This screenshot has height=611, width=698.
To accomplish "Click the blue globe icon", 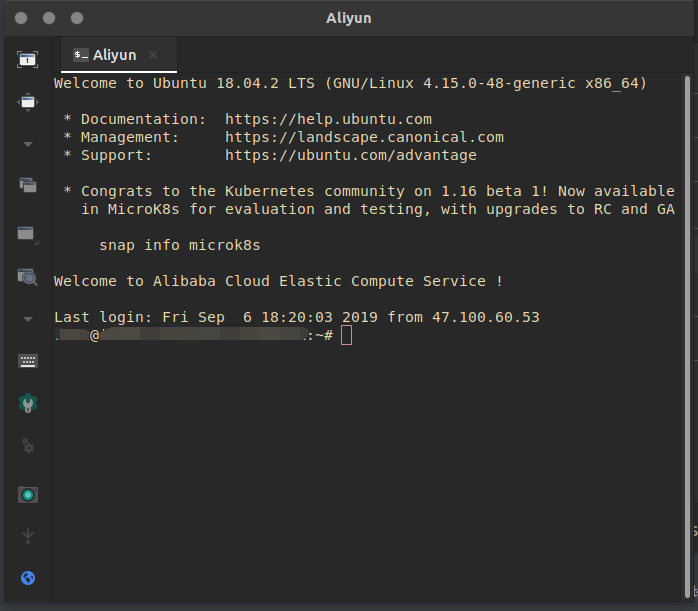I will [x=28, y=578].
